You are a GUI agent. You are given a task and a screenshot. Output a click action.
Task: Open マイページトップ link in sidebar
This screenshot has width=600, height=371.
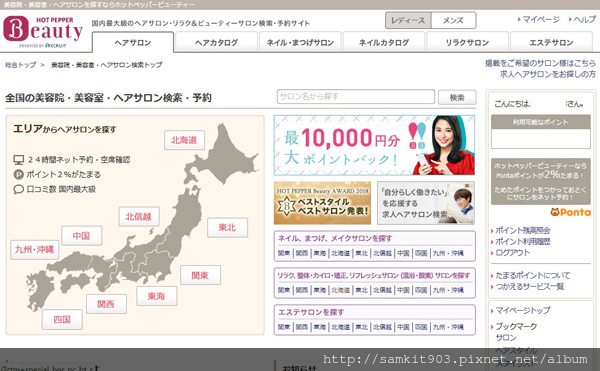(x=523, y=310)
